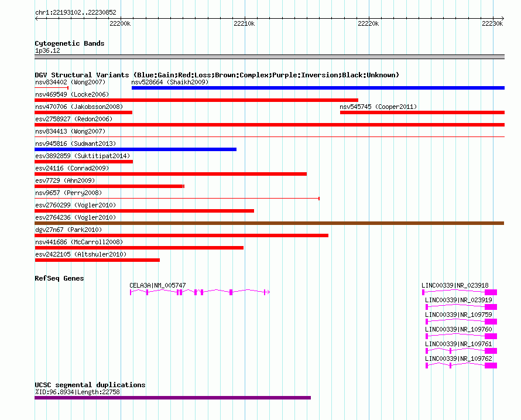Image resolution: width=521 pixels, height=420 pixels.
Task: Click the 22220k ruler position label
Action: click(x=368, y=23)
